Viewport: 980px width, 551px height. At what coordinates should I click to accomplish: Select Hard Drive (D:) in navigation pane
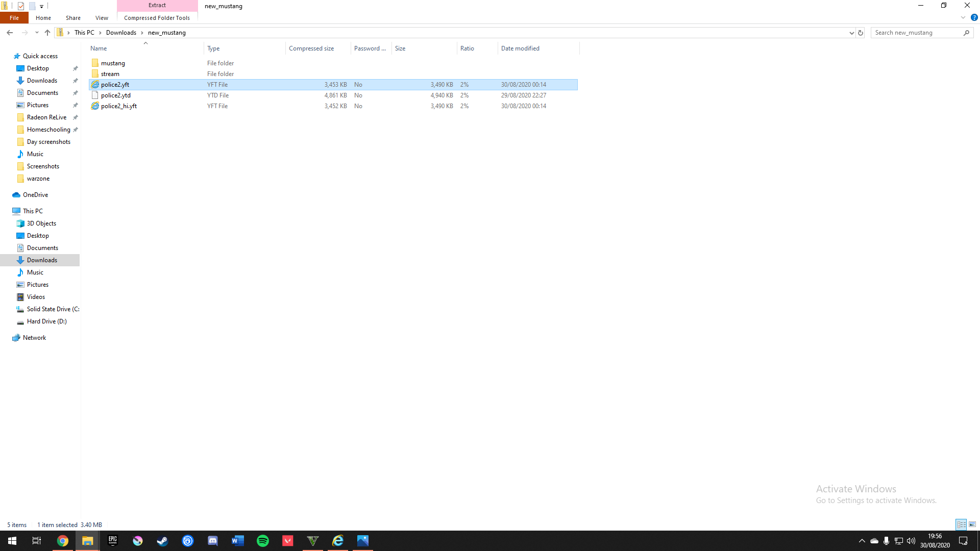point(46,321)
